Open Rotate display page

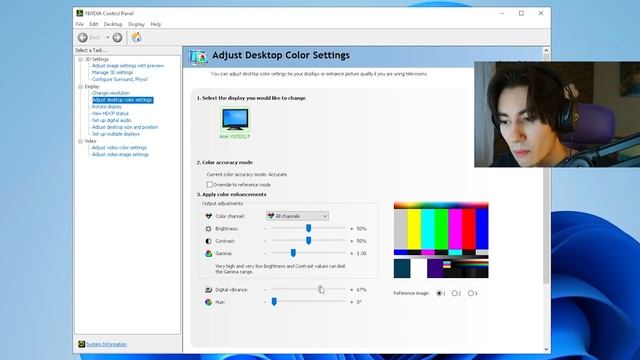point(107,107)
